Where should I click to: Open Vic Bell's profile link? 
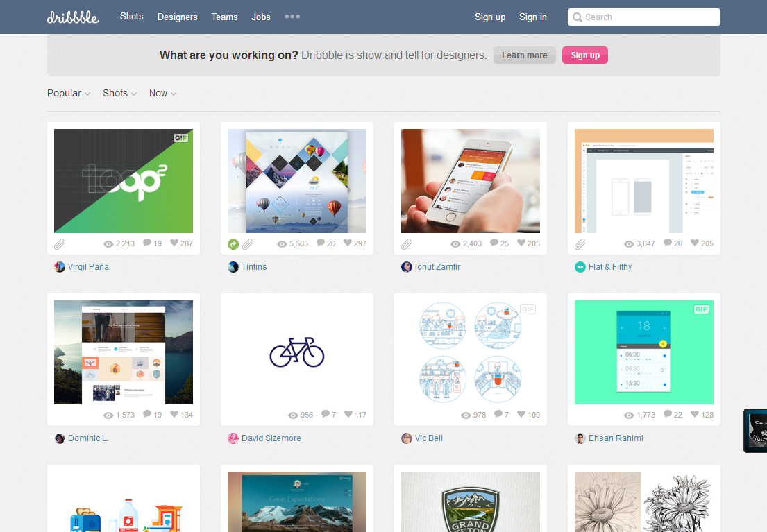[428, 438]
